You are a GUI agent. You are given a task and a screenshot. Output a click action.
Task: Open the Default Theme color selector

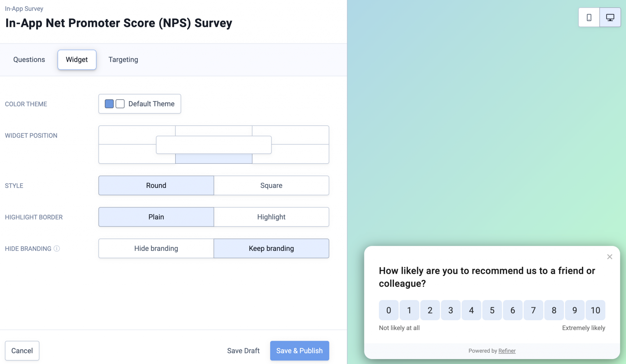click(x=139, y=104)
